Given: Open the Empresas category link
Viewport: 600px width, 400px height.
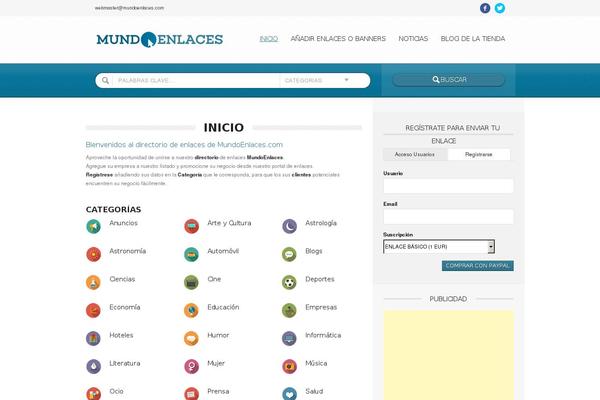Looking at the screenshot, I should pyautogui.click(x=321, y=307).
